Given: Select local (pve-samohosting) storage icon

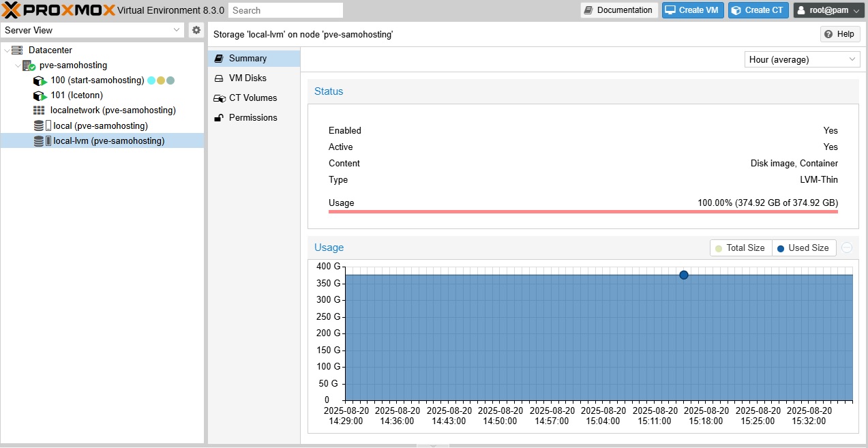Looking at the screenshot, I should tap(39, 125).
